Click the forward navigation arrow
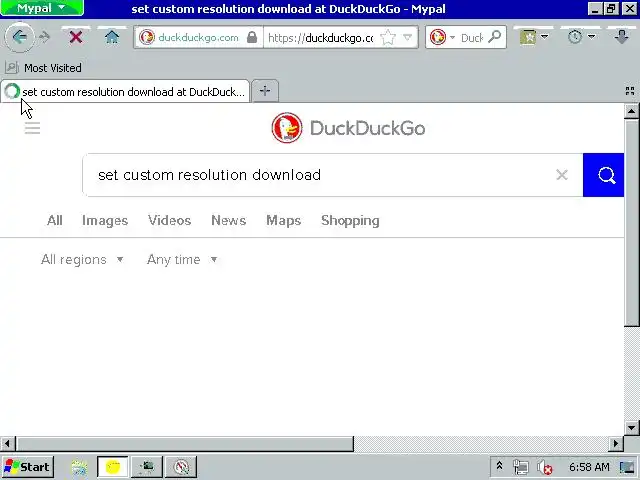Screen dimensions: 640x480 [44, 38]
